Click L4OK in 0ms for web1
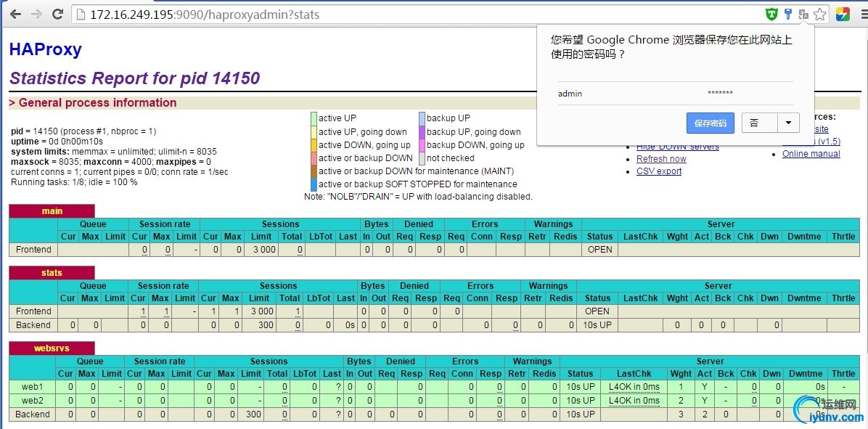This screenshot has height=429, width=868. [634, 386]
